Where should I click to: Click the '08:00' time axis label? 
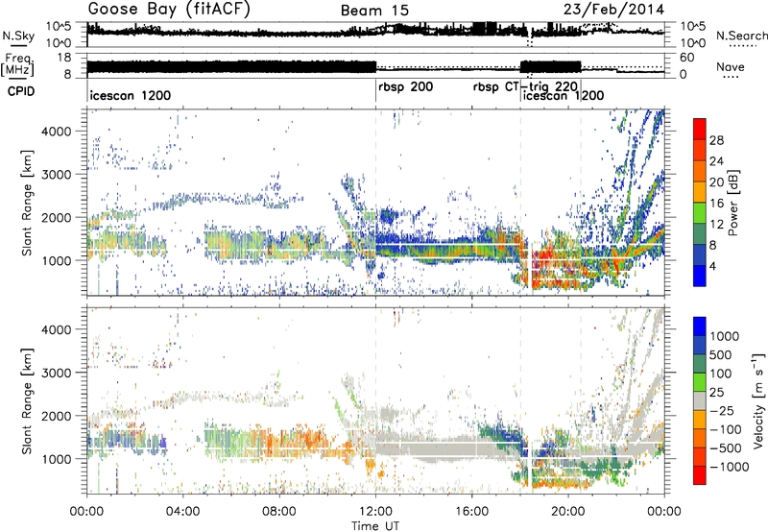click(279, 512)
